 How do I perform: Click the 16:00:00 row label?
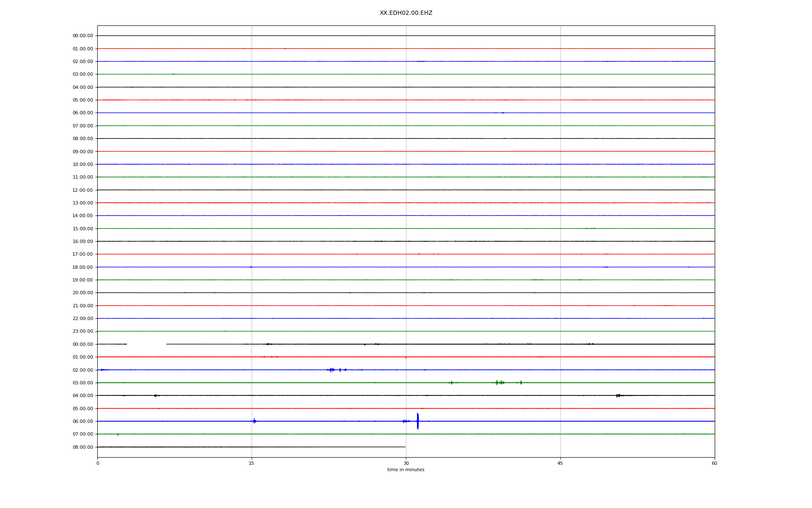pos(83,242)
